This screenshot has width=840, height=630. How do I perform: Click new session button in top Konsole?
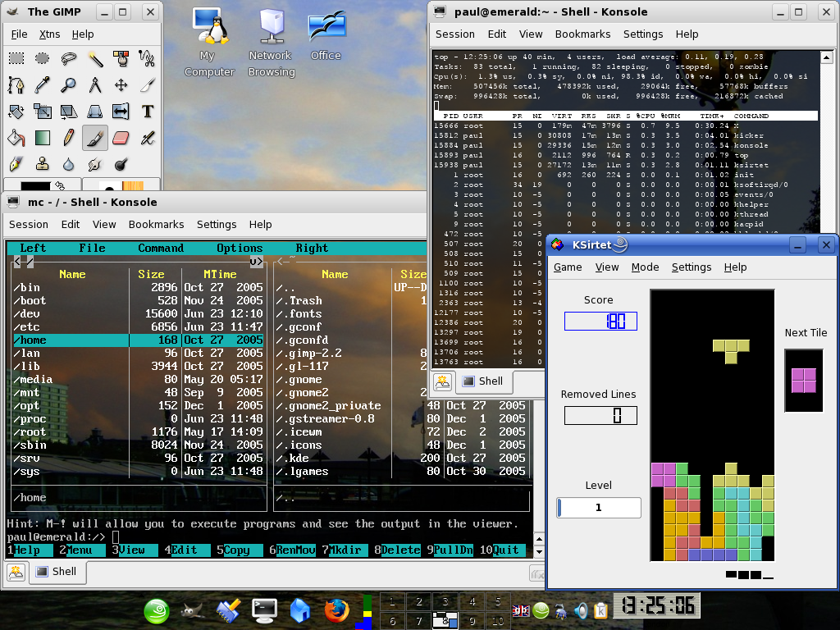(x=442, y=381)
